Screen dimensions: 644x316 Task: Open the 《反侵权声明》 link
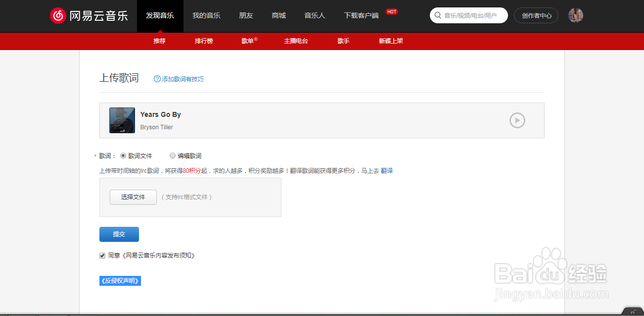[120, 281]
